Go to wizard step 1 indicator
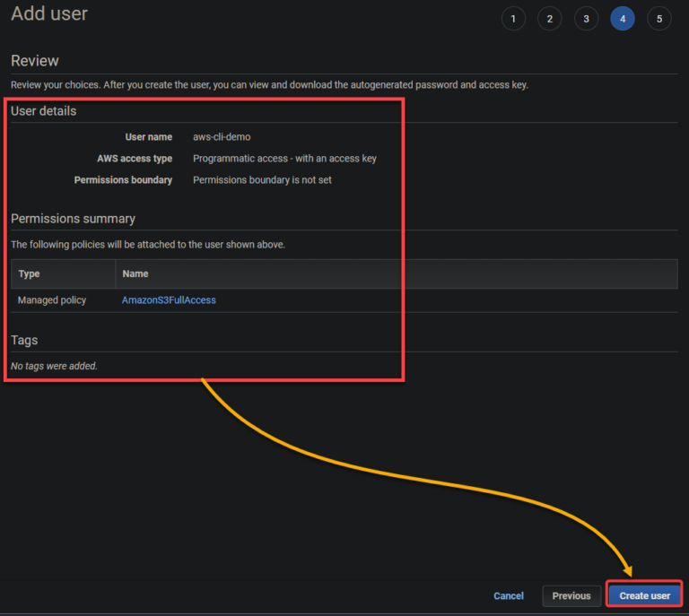Image resolution: width=689 pixels, height=616 pixels. click(513, 19)
